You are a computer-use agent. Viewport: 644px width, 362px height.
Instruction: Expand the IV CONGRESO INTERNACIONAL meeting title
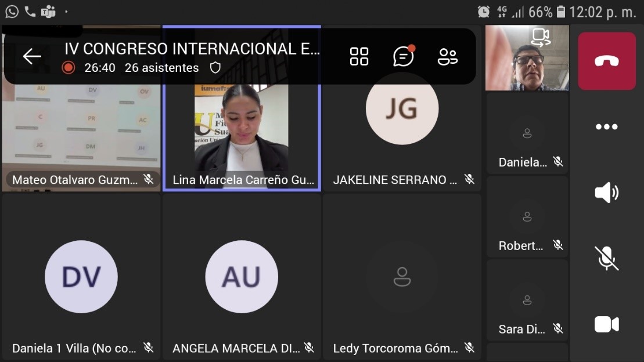point(192,49)
